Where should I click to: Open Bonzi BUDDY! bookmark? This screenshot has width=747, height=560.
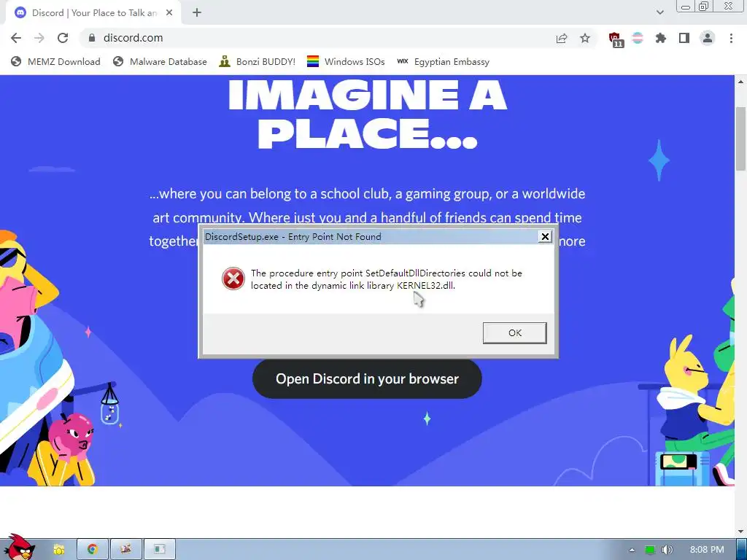(258, 61)
